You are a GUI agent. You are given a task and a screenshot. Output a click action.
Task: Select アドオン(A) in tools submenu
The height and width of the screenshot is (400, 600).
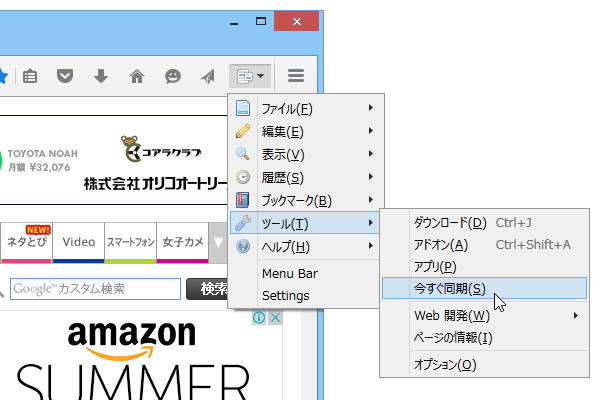pyautogui.click(x=484, y=245)
